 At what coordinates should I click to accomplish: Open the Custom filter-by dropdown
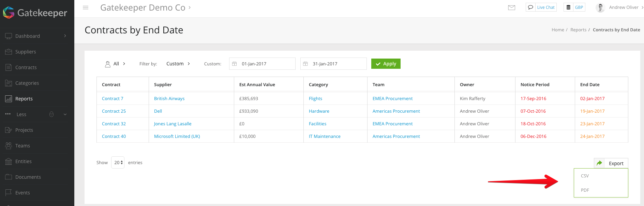click(178, 64)
